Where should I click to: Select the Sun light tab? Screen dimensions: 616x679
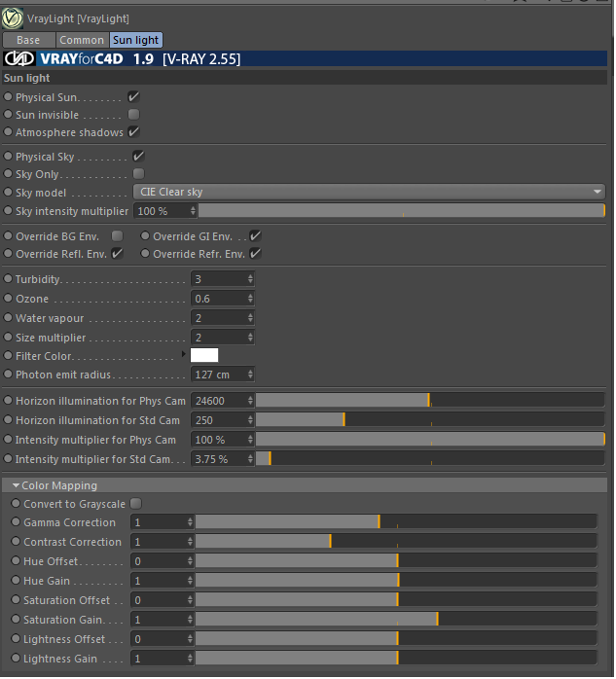tap(136, 40)
